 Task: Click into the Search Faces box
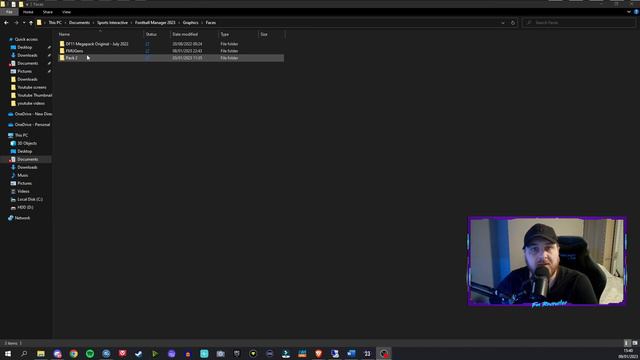click(x=578, y=23)
